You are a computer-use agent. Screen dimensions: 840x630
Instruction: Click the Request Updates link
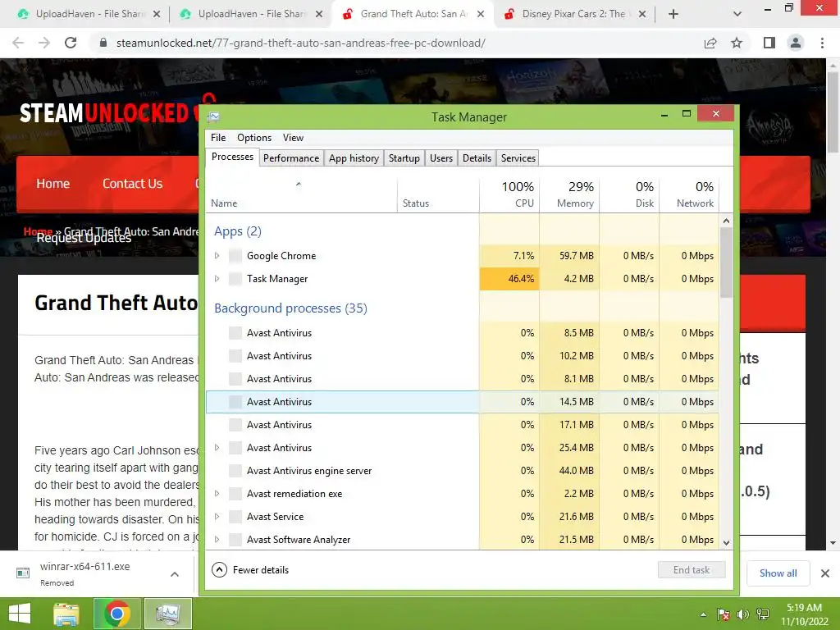84,239
